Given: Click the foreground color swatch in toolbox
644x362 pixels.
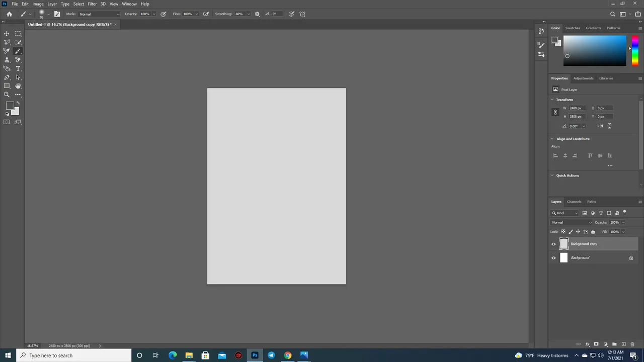Looking at the screenshot, I should pyautogui.click(x=10, y=106).
